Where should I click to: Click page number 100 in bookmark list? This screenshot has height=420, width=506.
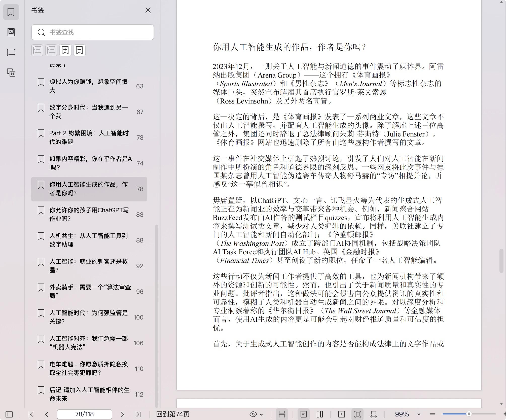[138, 318]
